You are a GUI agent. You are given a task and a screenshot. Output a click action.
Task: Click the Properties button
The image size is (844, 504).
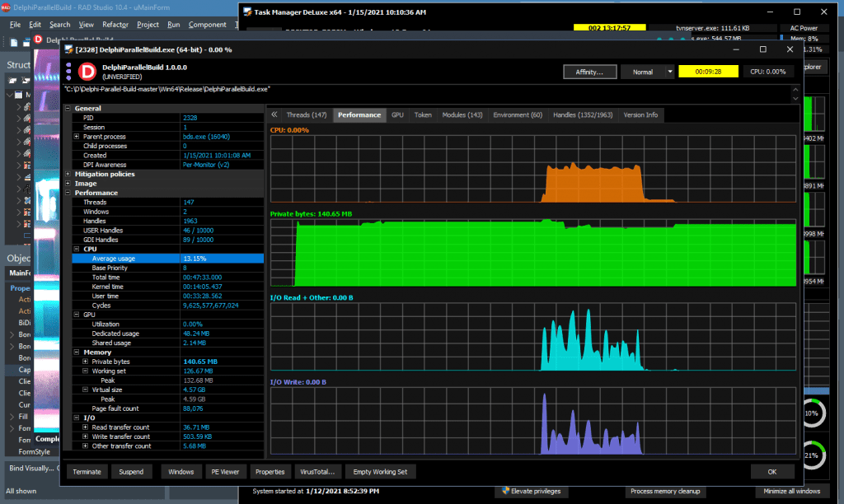coord(270,472)
